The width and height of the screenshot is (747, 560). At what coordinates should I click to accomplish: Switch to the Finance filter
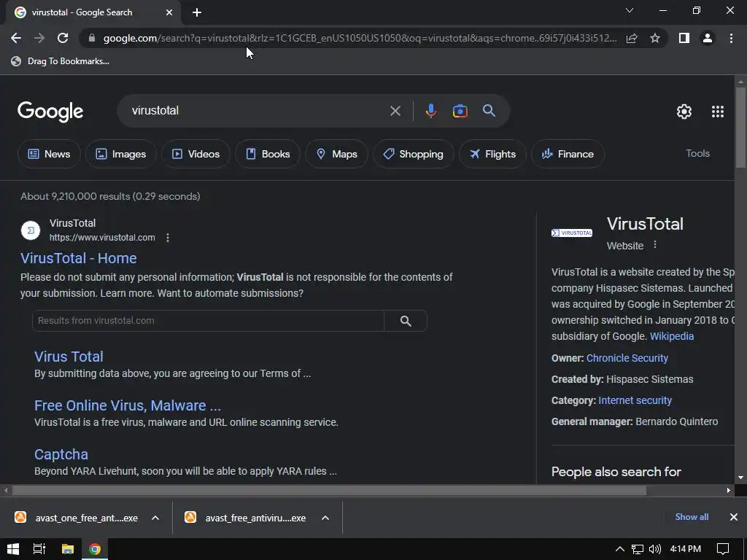(x=568, y=154)
